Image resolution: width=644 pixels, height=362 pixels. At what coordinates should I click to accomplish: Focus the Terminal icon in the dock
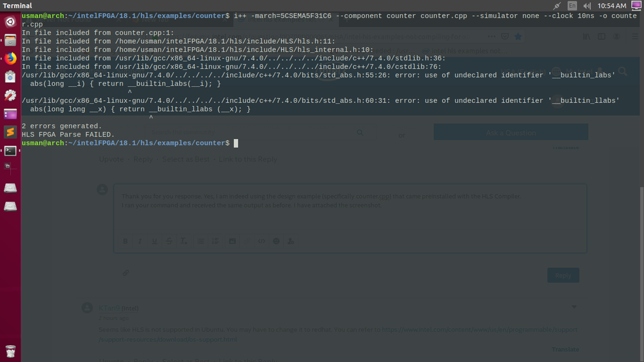[10, 151]
